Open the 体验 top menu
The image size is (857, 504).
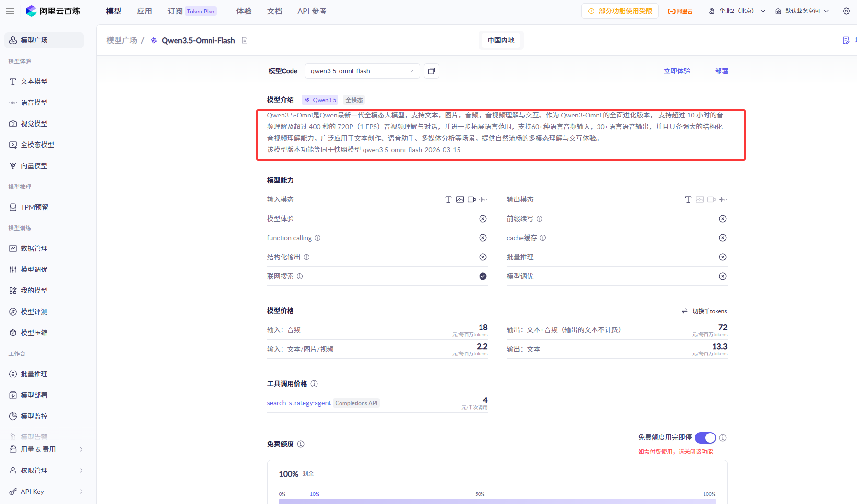244,11
